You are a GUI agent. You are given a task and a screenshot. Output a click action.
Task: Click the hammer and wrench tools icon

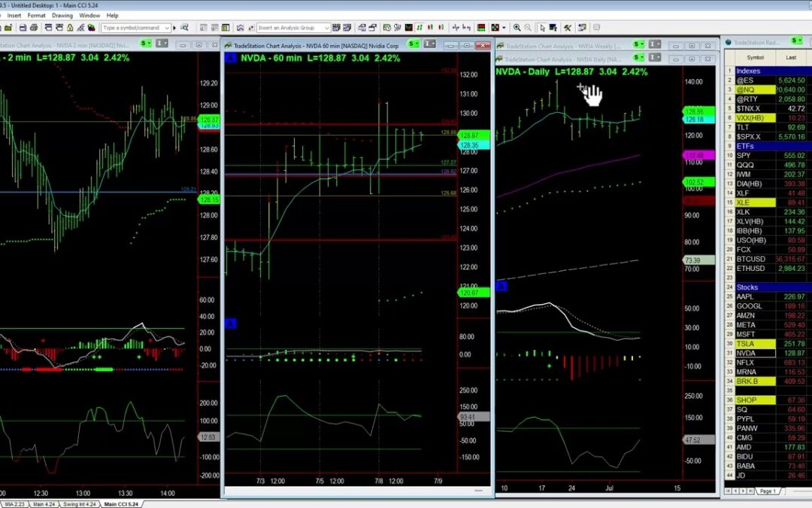coord(568,28)
